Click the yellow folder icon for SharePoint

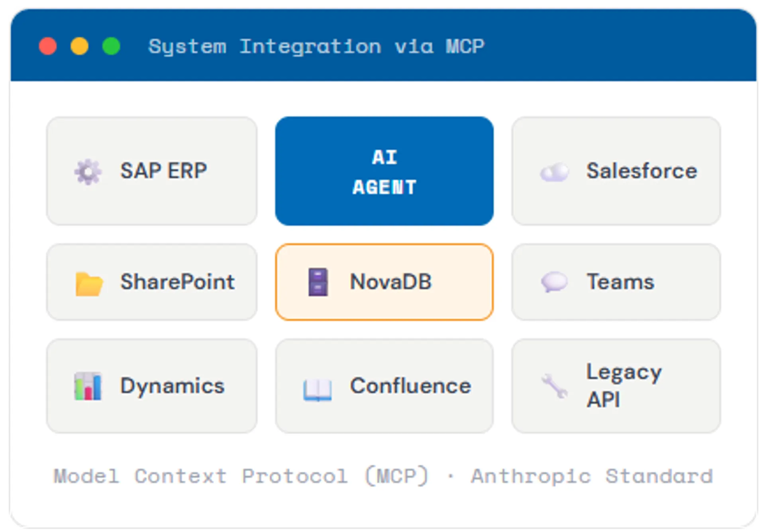click(x=89, y=284)
